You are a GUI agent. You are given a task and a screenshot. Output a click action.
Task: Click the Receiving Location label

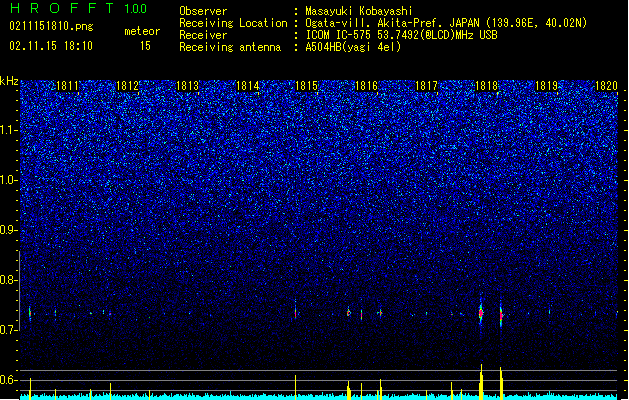[233, 23]
